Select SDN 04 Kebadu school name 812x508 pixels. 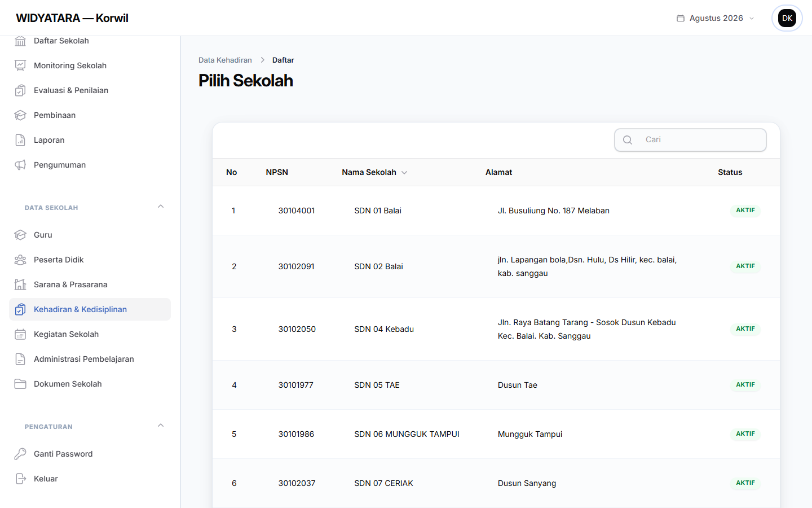tap(384, 329)
